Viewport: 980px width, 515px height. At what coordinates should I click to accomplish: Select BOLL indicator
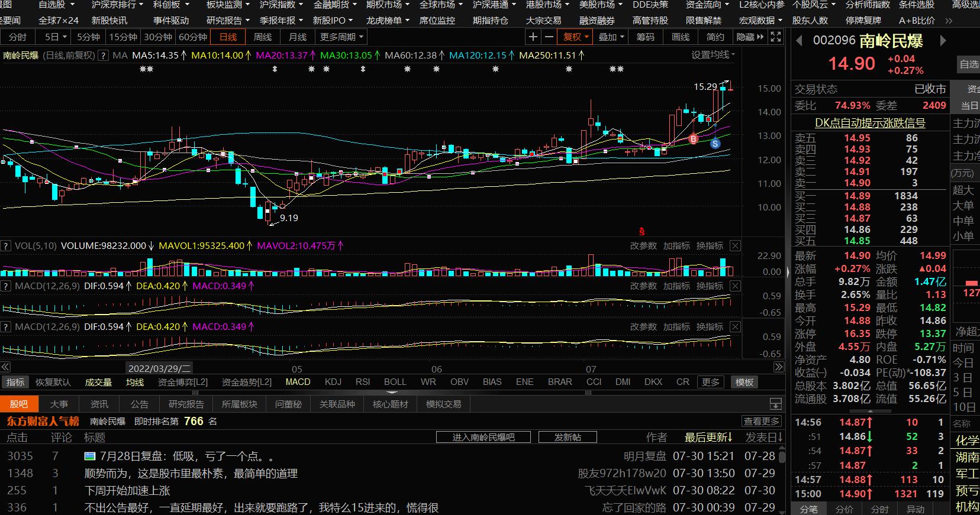[x=395, y=382]
